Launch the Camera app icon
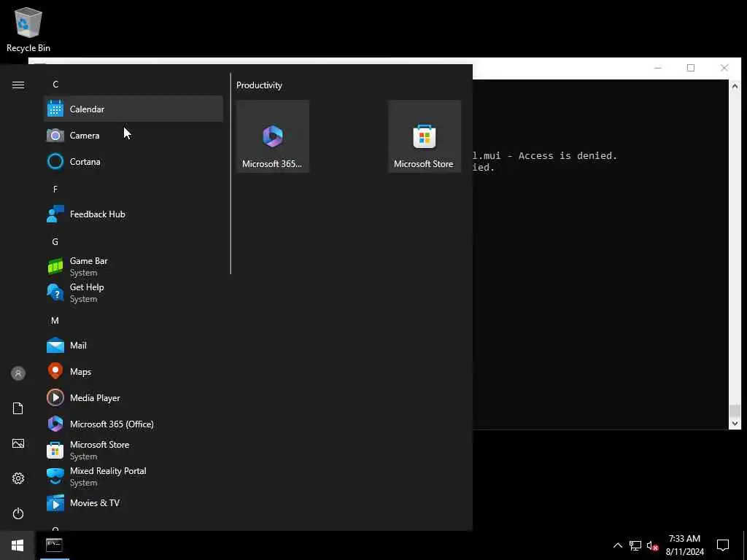The image size is (747, 560). click(x=55, y=135)
